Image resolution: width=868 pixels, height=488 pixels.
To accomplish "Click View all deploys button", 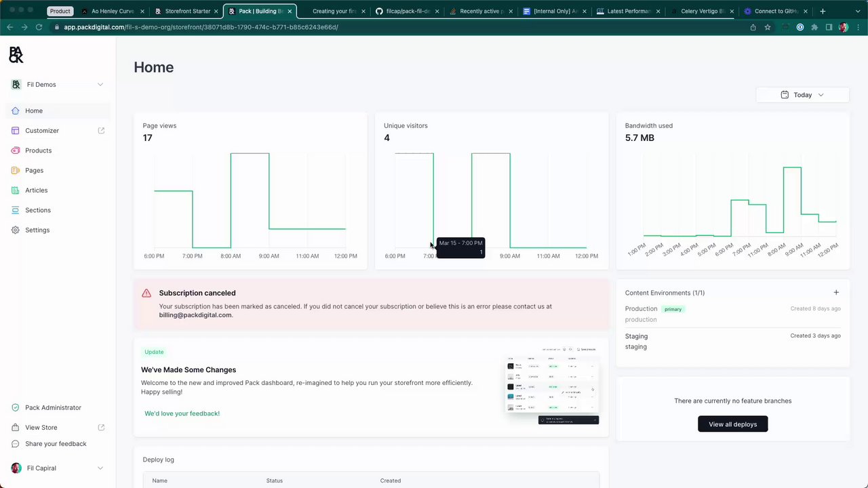I will [732, 424].
